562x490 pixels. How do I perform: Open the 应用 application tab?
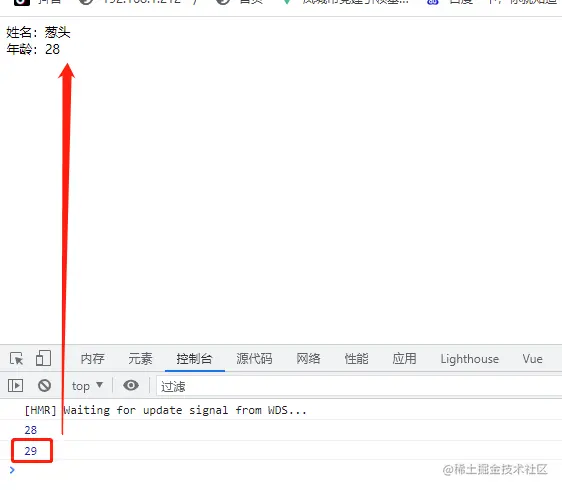tap(404, 359)
